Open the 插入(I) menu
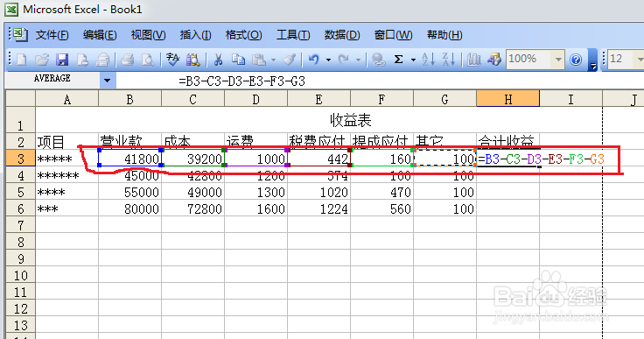This screenshot has height=339, width=644. point(195,35)
